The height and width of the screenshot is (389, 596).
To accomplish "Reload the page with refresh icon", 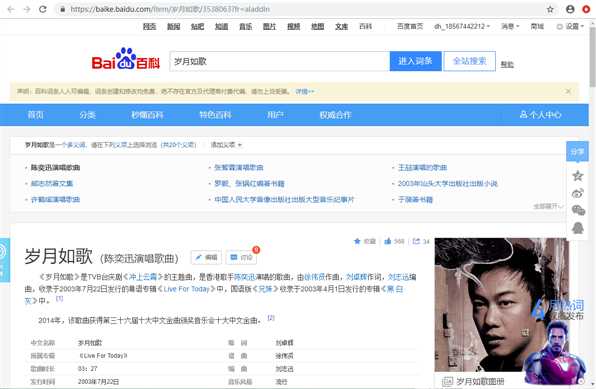I will 43,9.
